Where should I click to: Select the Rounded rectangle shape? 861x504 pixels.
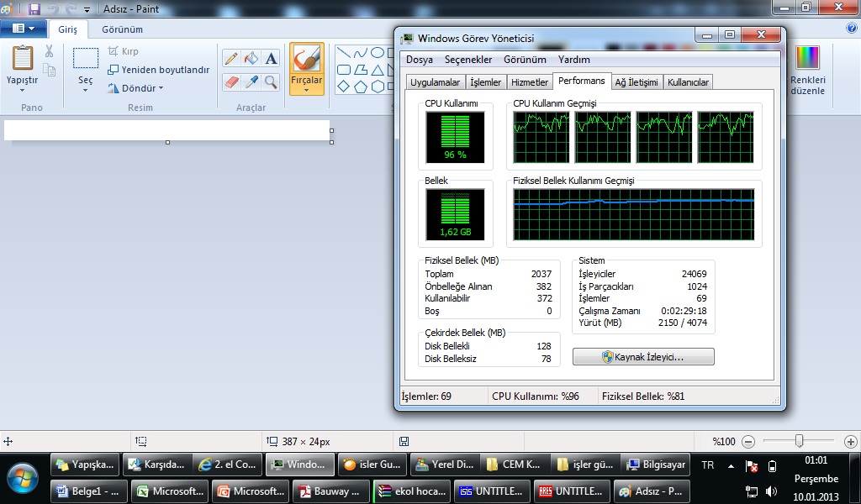[344, 70]
